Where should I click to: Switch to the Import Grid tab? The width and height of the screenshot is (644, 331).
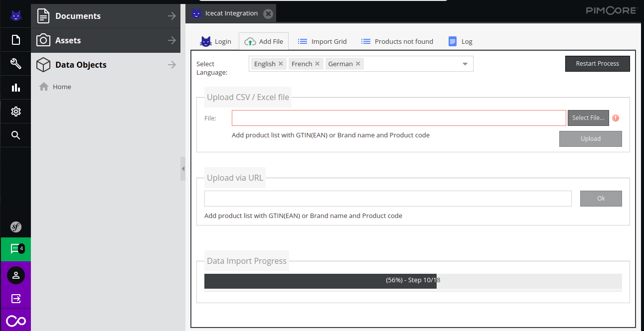(x=322, y=41)
